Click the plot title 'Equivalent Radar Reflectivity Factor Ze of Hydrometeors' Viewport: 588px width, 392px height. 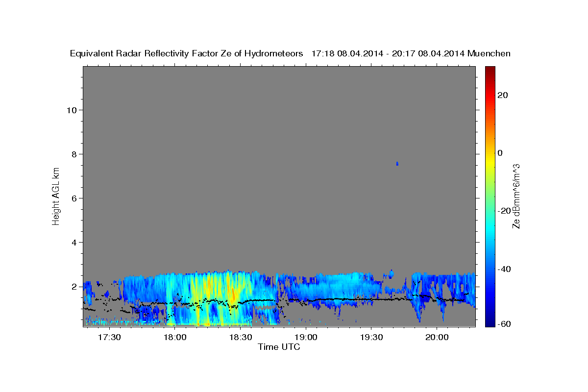[187, 53]
